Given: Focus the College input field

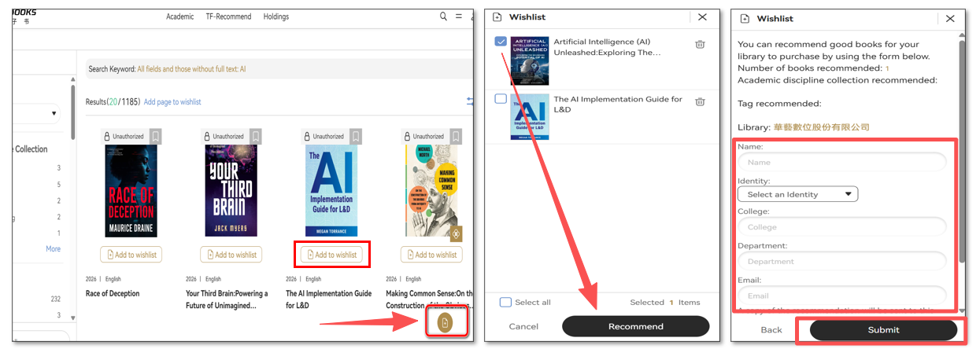Looking at the screenshot, I should pyautogui.click(x=841, y=227).
